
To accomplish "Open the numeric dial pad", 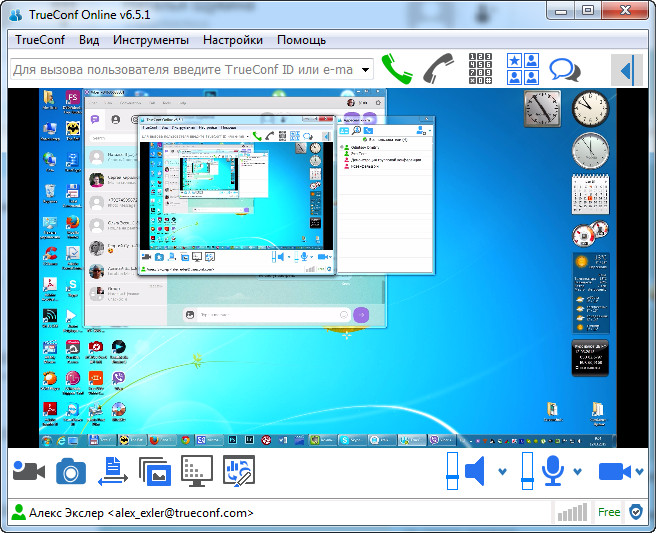I will click(x=480, y=69).
